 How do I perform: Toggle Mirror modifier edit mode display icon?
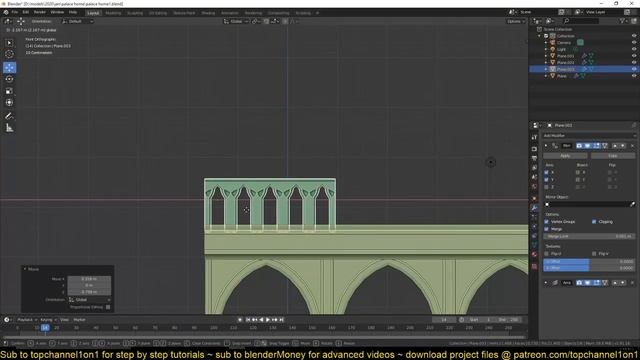point(596,146)
